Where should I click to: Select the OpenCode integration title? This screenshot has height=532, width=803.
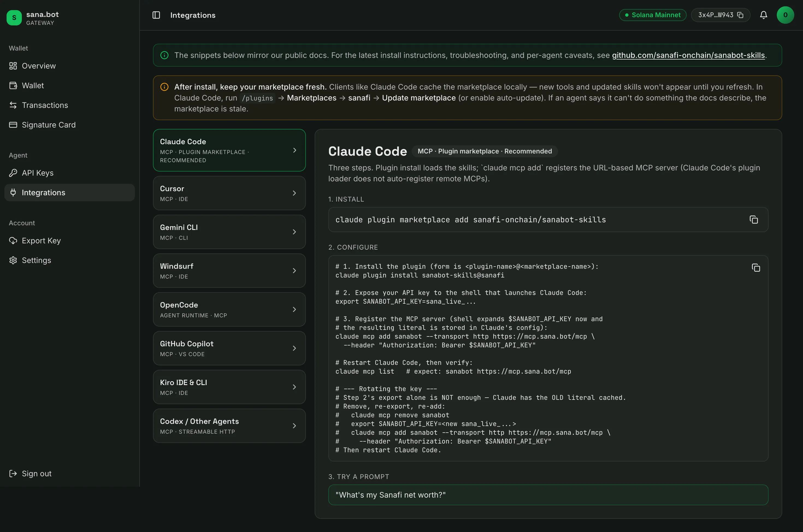click(179, 305)
